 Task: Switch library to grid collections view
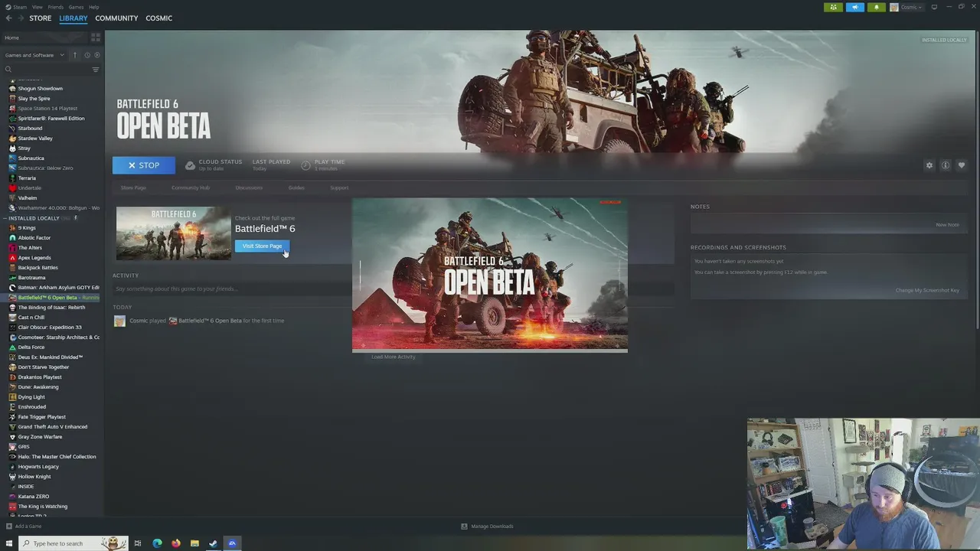(x=96, y=37)
